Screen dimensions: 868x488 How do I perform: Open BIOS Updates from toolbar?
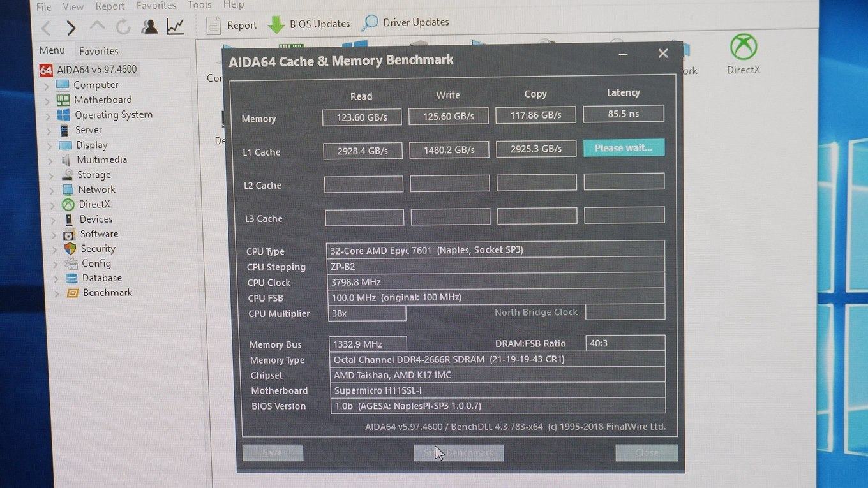coord(309,24)
